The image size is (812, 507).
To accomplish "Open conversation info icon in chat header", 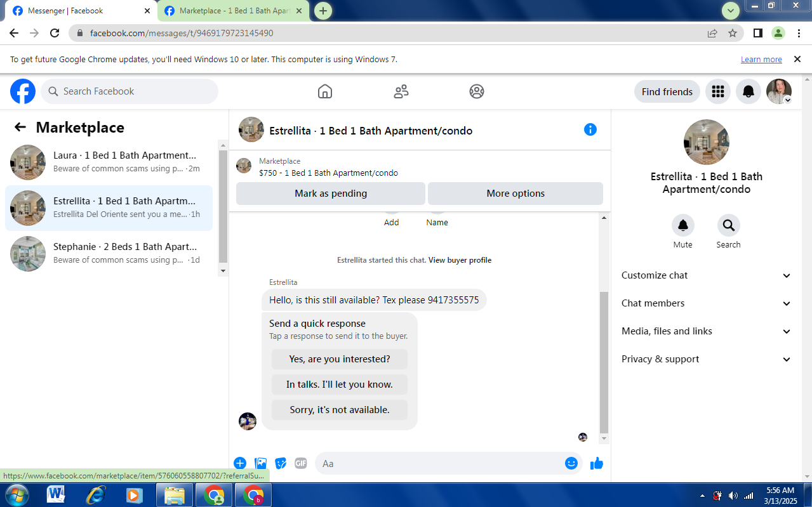I will 590,129.
